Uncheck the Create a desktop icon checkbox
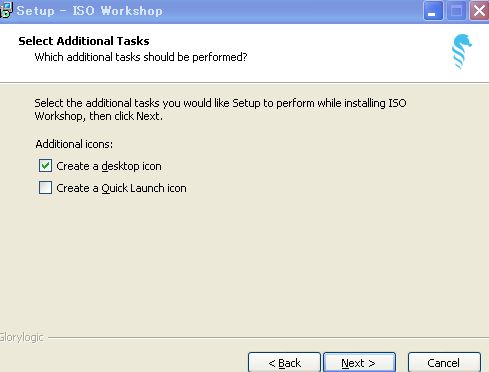 pos(45,166)
